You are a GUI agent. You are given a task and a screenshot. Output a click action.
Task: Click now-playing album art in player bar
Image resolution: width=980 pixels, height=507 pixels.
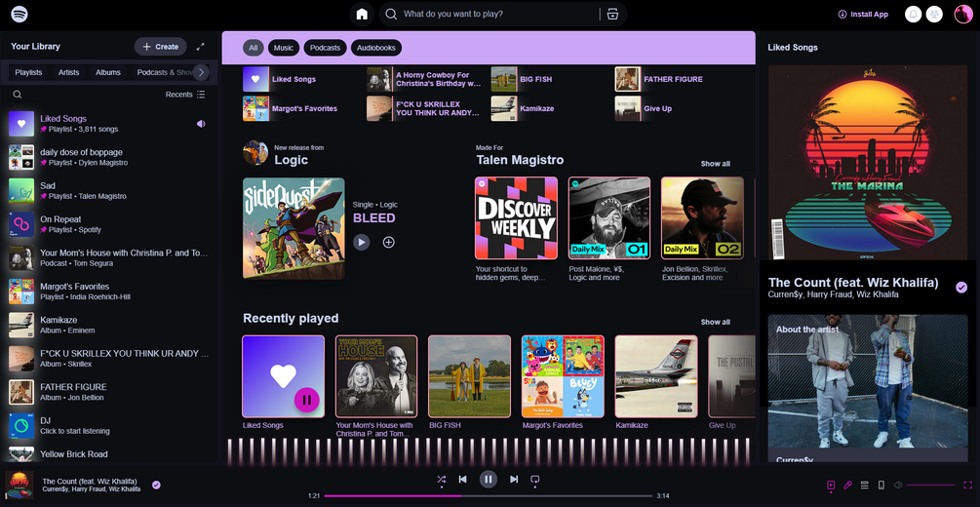click(20, 486)
